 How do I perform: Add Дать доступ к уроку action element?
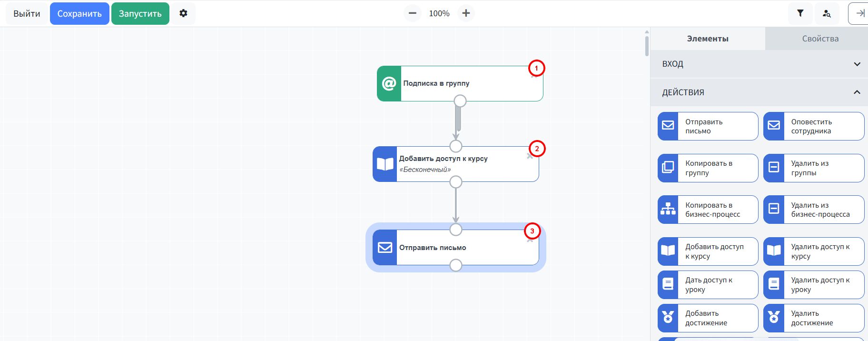click(708, 285)
